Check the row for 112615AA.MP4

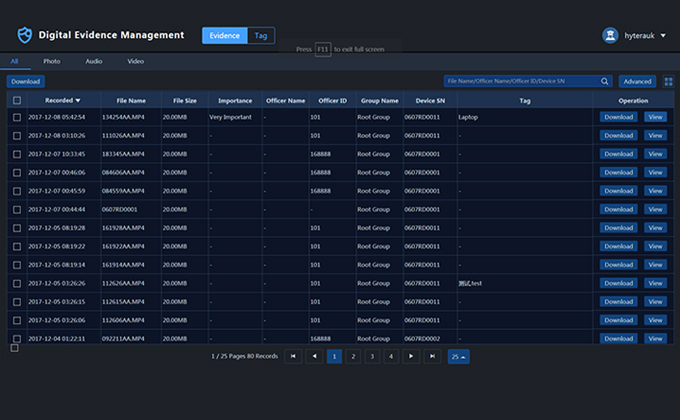tap(17, 302)
